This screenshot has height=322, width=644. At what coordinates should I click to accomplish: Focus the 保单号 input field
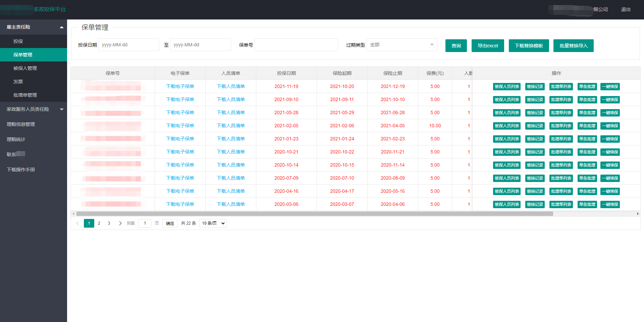(296, 45)
